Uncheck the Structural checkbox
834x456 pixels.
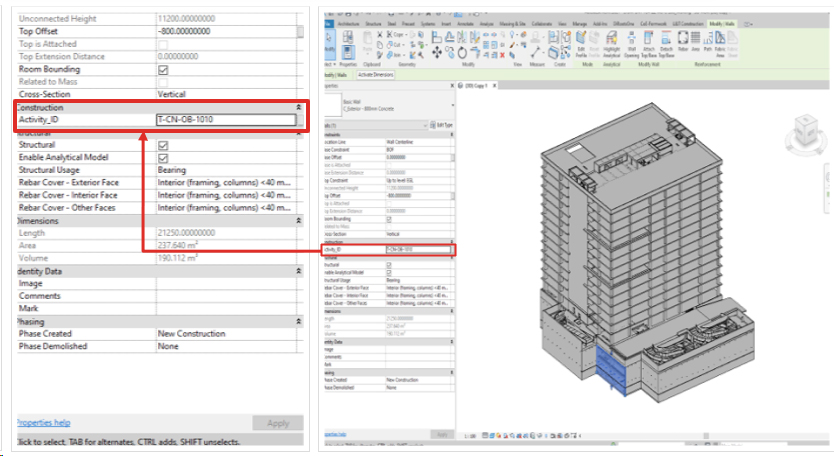163,145
